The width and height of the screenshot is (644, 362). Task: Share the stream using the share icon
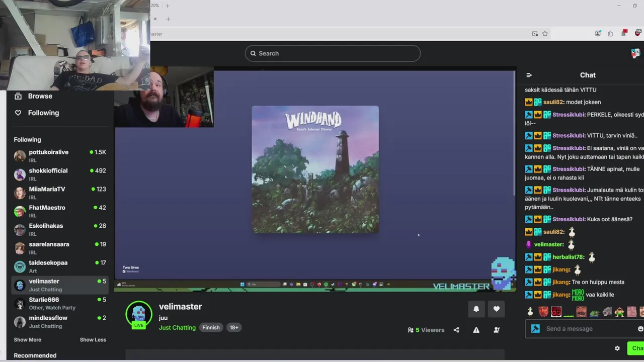(x=456, y=330)
